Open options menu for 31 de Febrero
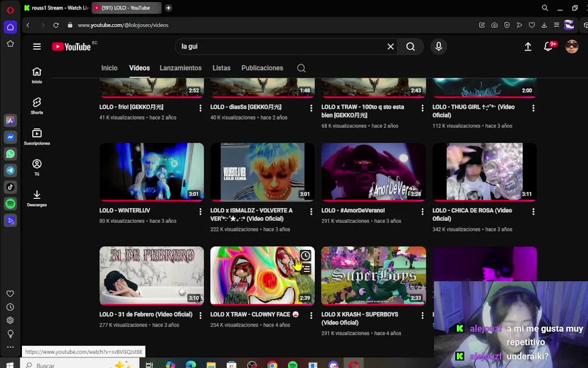This screenshot has width=588, height=368. point(200,315)
